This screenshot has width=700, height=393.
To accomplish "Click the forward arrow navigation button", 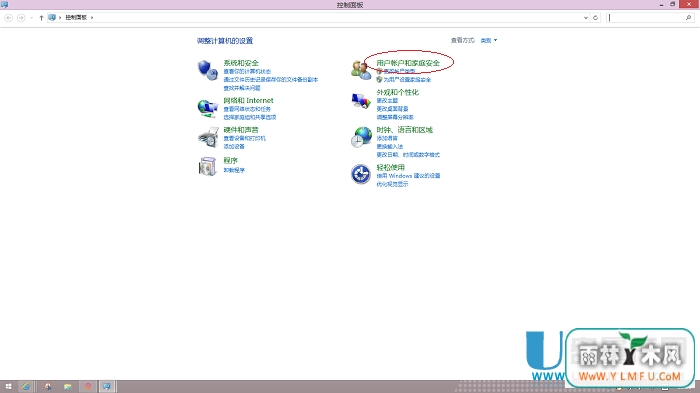I will (21, 18).
